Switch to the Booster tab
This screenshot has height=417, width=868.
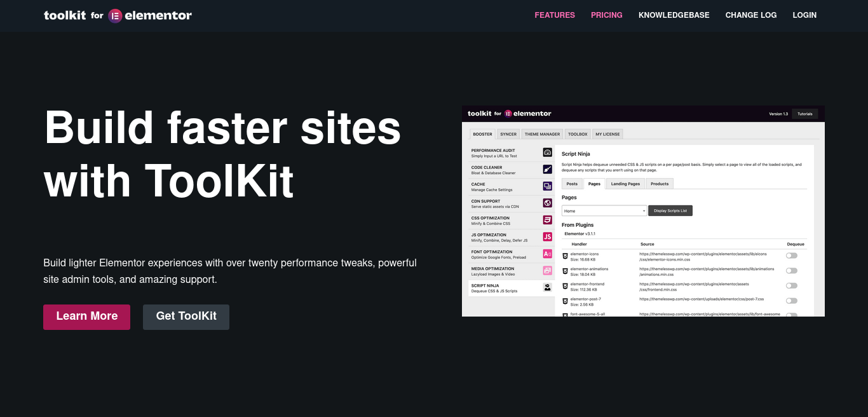482,134
